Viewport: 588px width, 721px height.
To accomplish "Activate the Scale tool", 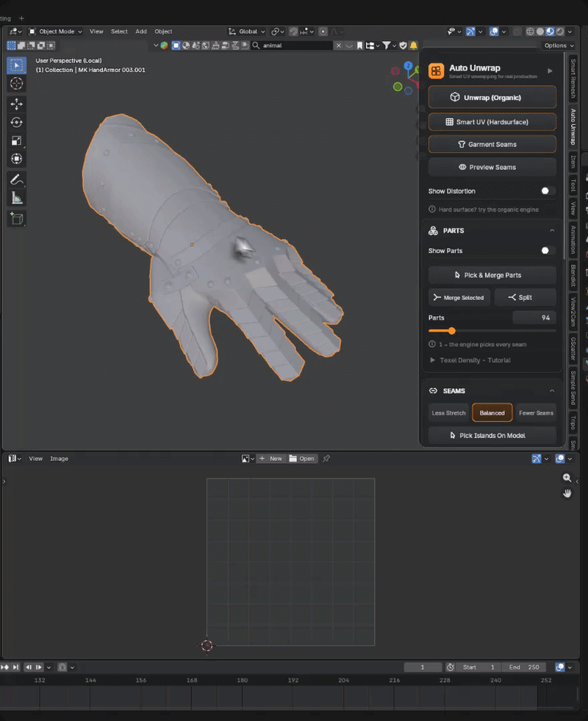I will [17, 140].
